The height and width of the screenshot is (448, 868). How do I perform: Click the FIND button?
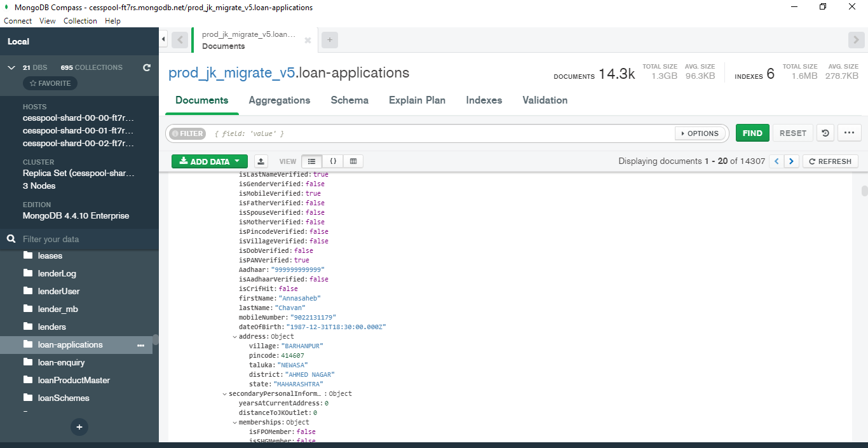[752, 133]
